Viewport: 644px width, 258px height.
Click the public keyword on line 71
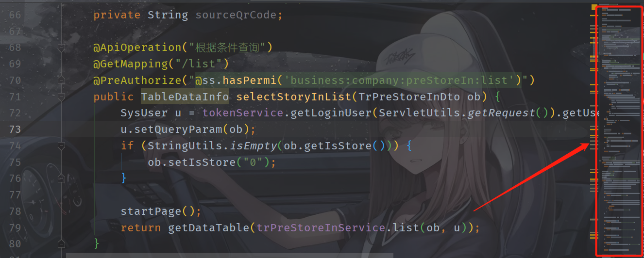click(114, 97)
